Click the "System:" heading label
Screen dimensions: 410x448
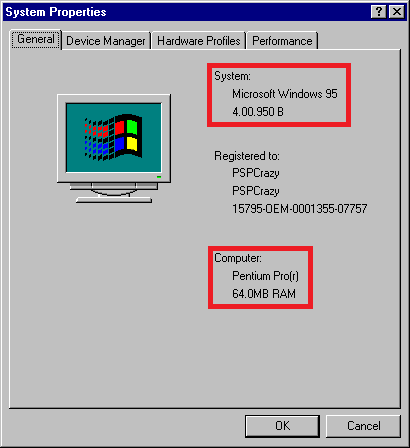232,76
